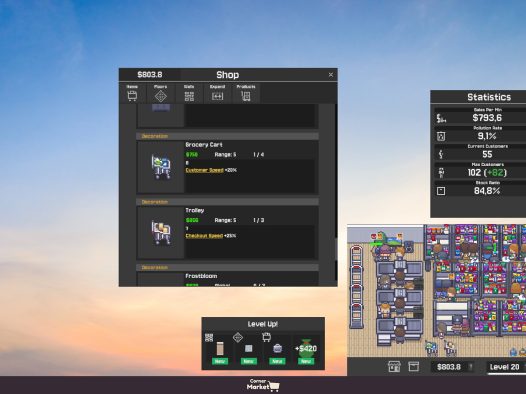Screen dimensions: 526x394
Task: Click the floor tile reward in Level Up panel
Action: click(x=248, y=349)
